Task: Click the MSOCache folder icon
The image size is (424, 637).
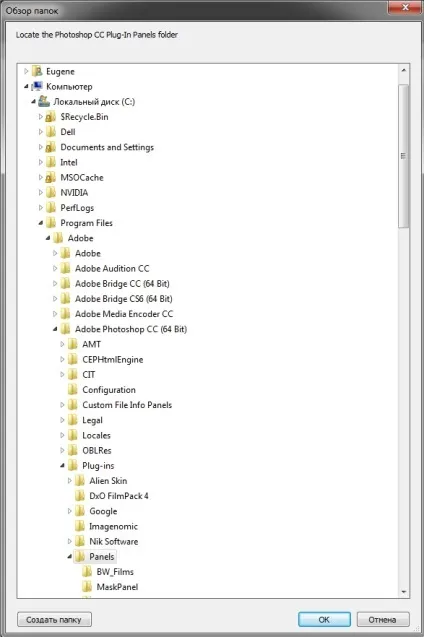Action: coord(51,178)
